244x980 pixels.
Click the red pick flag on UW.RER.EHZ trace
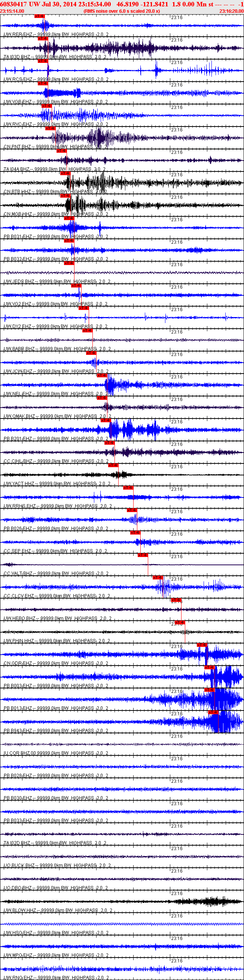pos(39,16)
